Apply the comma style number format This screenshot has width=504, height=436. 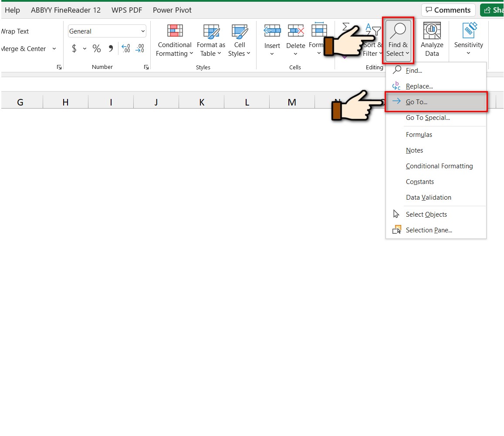(111, 49)
